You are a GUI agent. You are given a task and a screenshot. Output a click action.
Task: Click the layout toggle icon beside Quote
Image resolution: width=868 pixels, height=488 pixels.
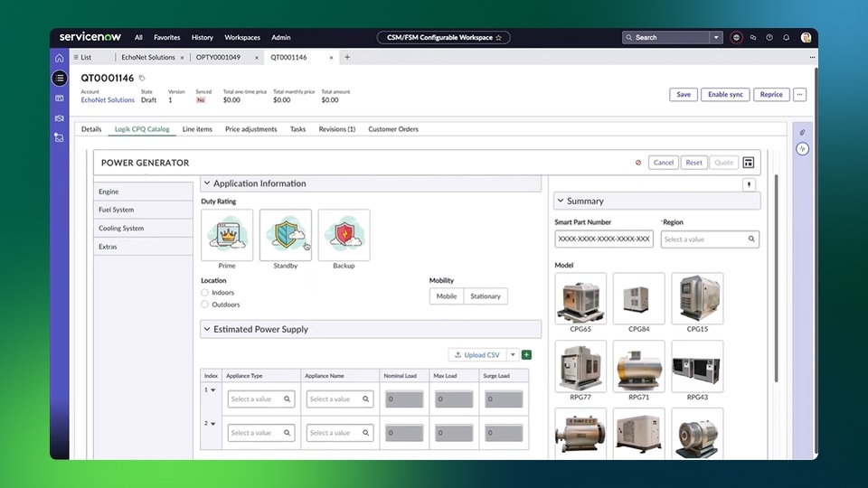point(749,163)
